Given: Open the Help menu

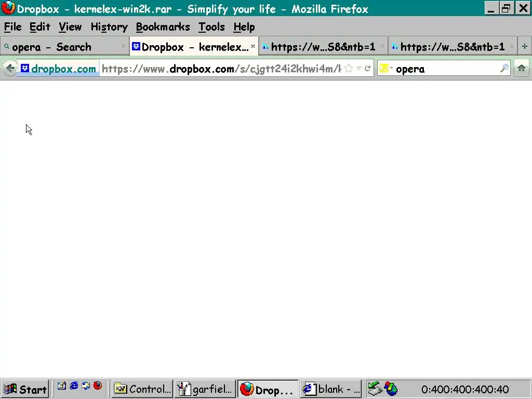Looking at the screenshot, I should tap(244, 27).
